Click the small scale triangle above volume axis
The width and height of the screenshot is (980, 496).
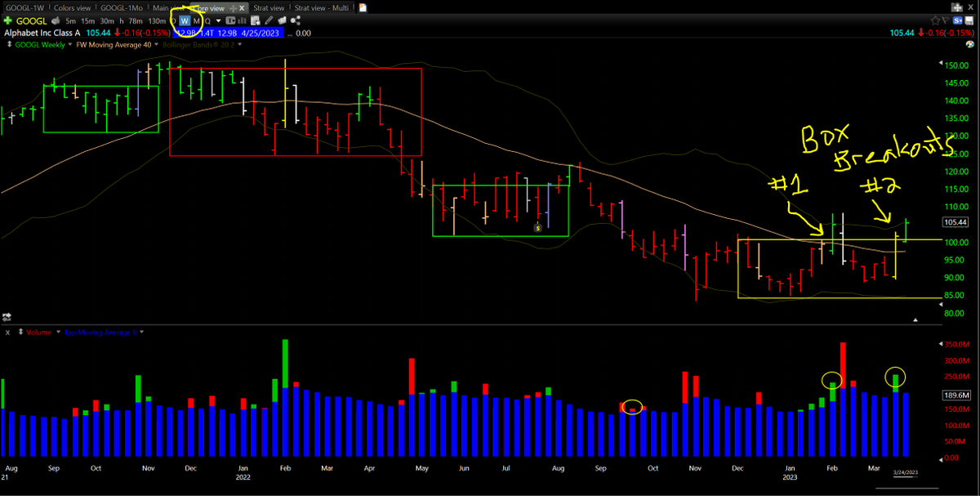click(x=915, y=319)
